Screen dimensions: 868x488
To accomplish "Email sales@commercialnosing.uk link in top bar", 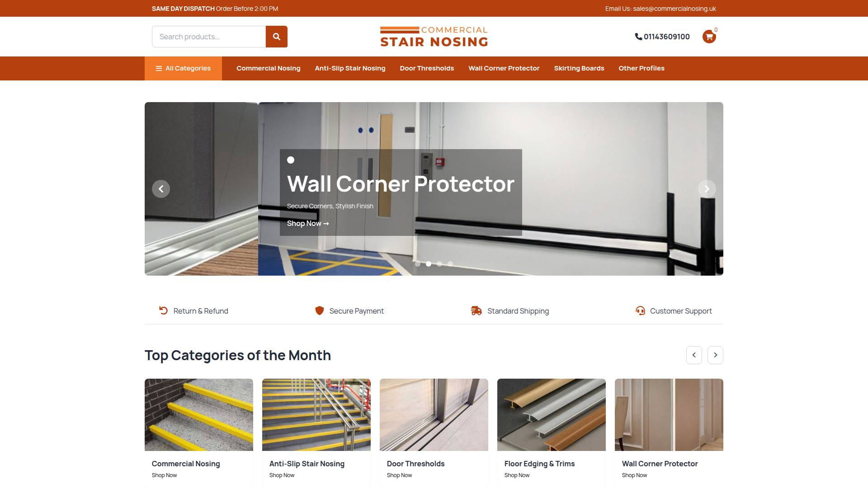I will tap(675, 9).
